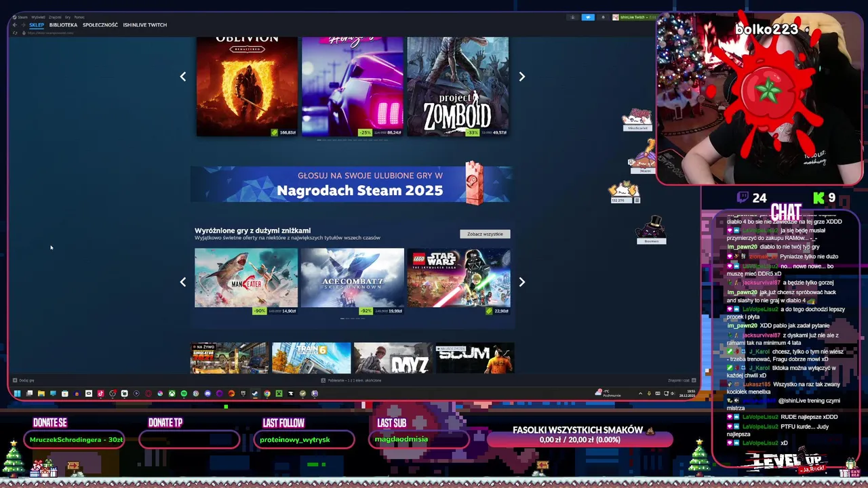Open Discord from the taskbar
This screenshot has width=868, height=488.
click(208, 393)
